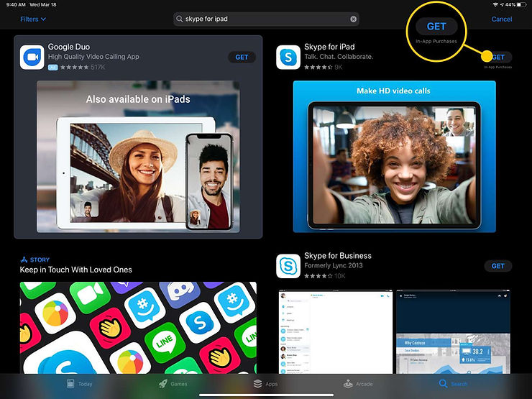Click Google Duo star rating 517K
The image size is (532, 399).
(x=83, y=67)
